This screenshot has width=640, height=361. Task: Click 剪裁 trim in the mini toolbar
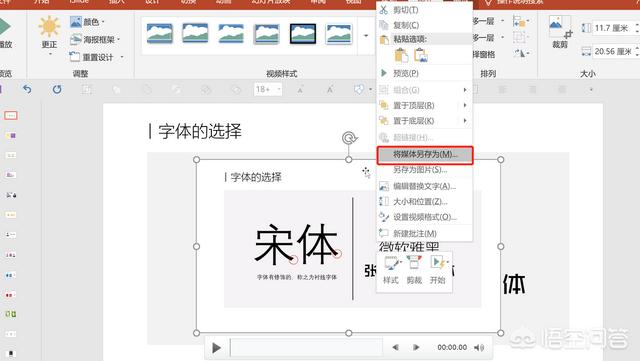414,270
